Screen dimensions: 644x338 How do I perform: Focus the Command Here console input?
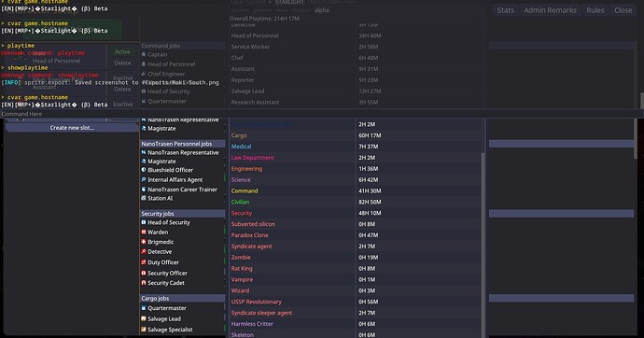[x=320, y=114]
